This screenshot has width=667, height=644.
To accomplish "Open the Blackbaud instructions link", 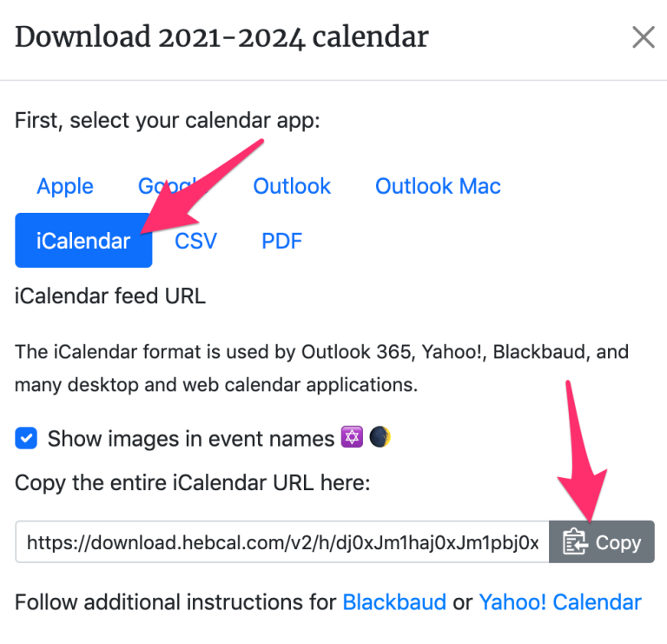I will tap(394, 602).
